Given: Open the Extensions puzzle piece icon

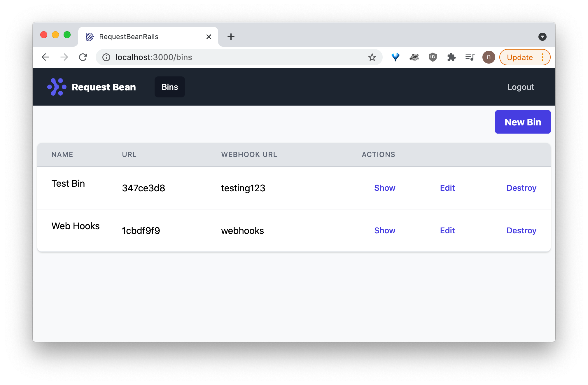Looking at the screenshot, I should (x=451, y=57).
